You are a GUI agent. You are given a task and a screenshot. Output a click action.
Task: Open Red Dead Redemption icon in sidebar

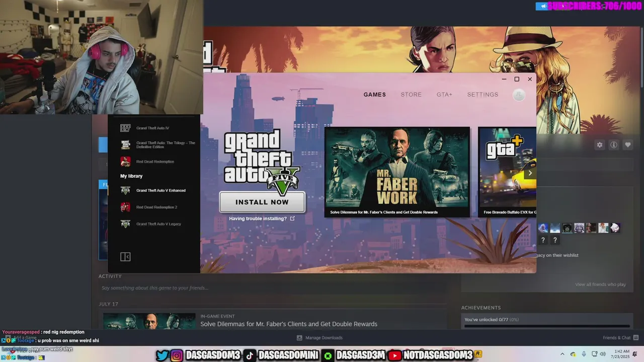pyautogui.click(x=125, y=161)
